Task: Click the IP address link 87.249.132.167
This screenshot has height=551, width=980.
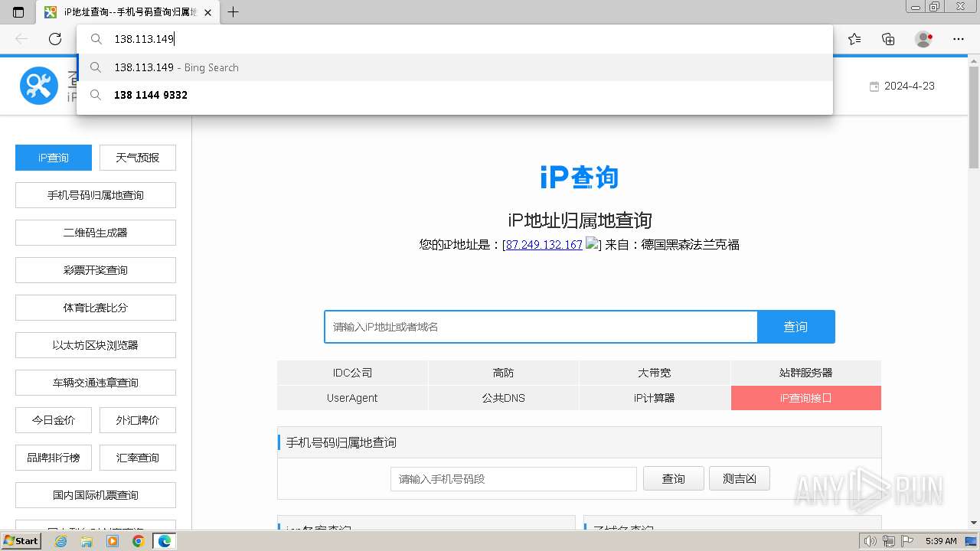Action: point(544,245)
